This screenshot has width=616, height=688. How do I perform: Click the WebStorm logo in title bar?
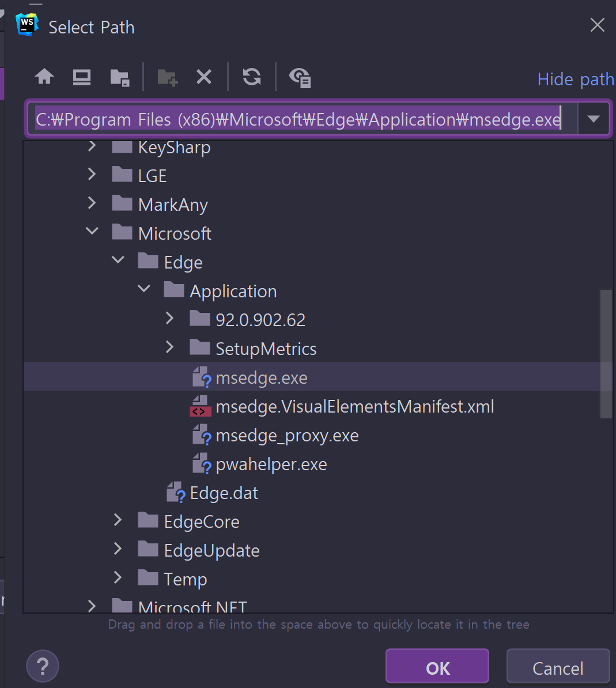tap(27, 25)
